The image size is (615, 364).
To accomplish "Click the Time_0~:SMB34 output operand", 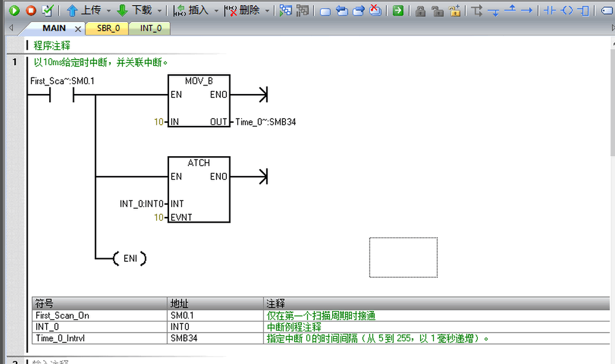I will pyautogui.click(x=266, y=122).
